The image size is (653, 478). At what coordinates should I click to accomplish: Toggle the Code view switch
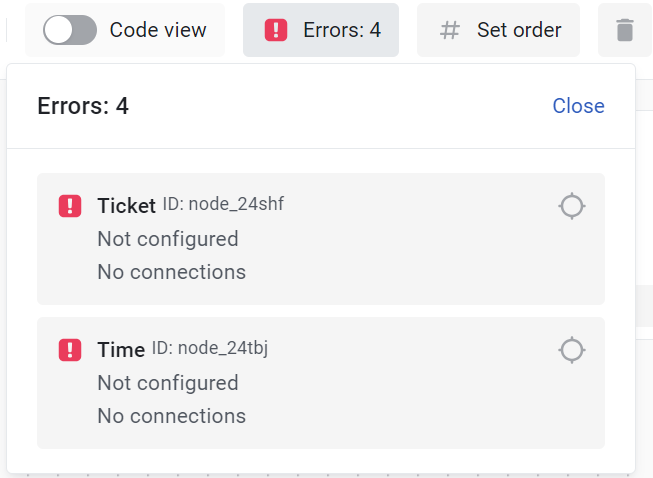click(x=70, y=30)
